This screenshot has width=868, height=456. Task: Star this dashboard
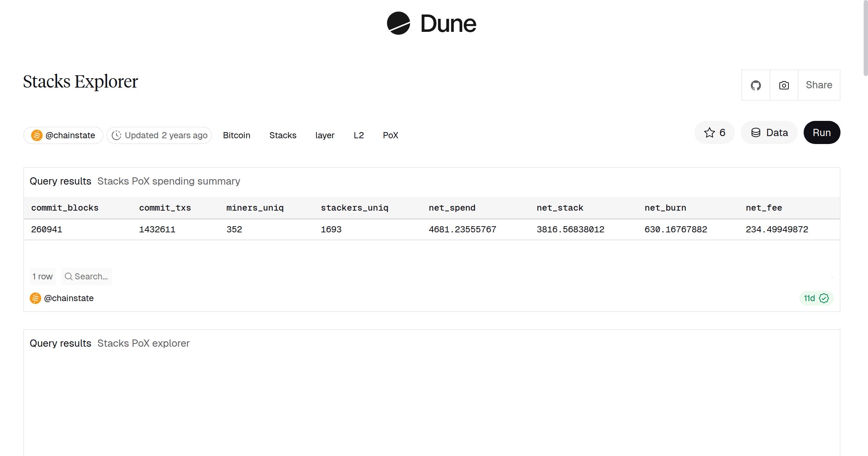tap(714, 132)
